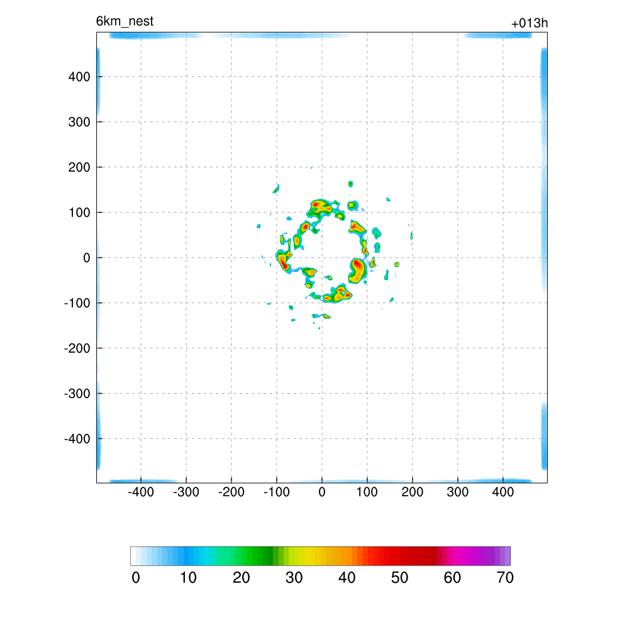This screenshot has height=644, width=644.
Task: Pick the x-axis tick label -200
Action: [x=231, y=492]
